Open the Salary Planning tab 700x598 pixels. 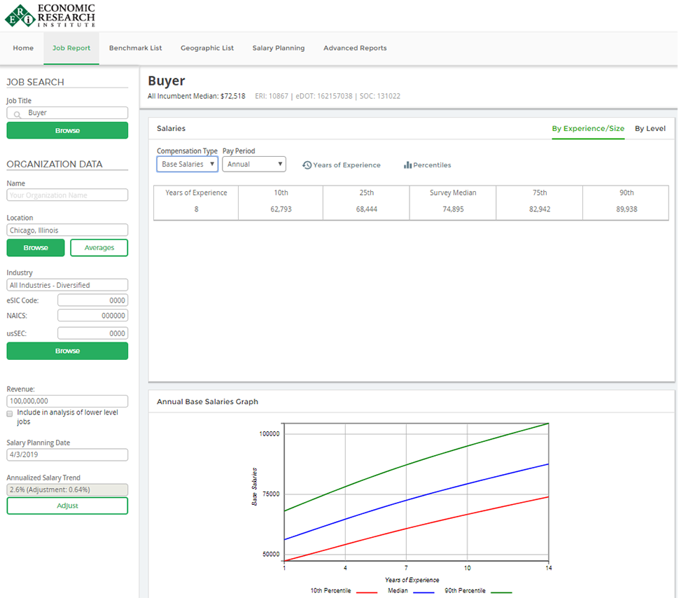coord(279,48)
